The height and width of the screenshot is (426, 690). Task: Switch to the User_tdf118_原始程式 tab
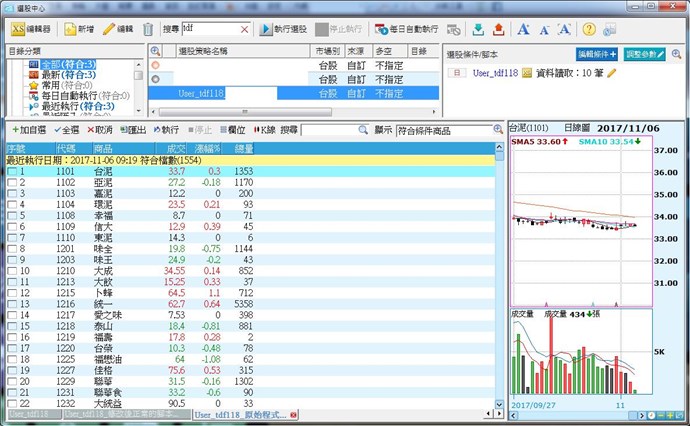(x=240, y=414)
